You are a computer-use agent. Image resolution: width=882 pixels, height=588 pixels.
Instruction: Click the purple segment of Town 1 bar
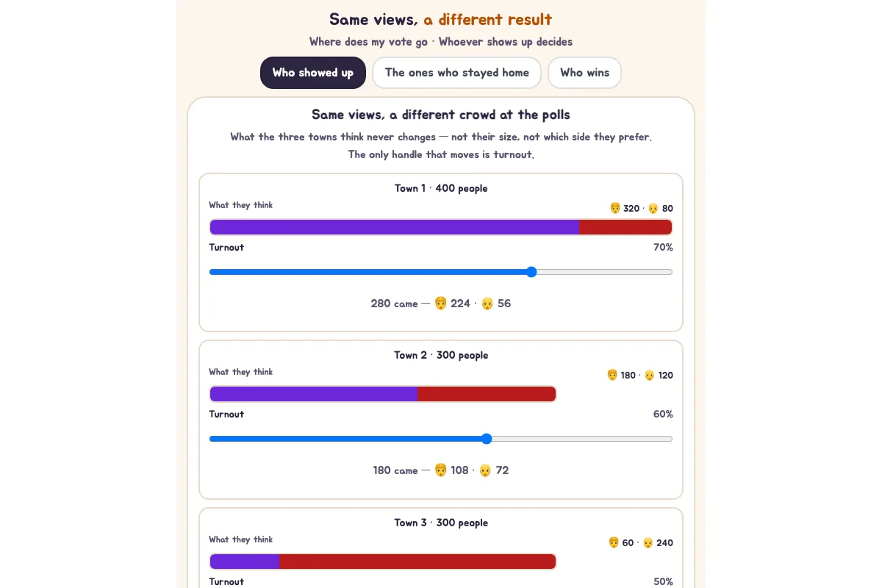(395, 227)
